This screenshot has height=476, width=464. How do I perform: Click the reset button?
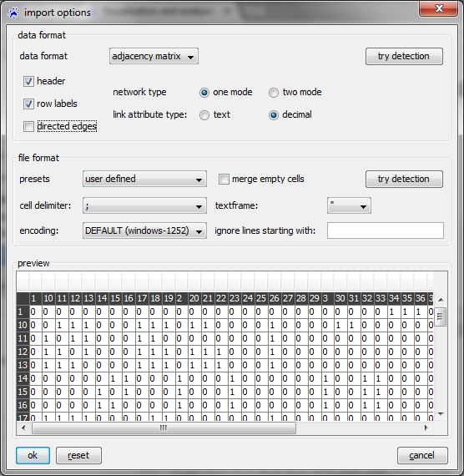point(78,455)
